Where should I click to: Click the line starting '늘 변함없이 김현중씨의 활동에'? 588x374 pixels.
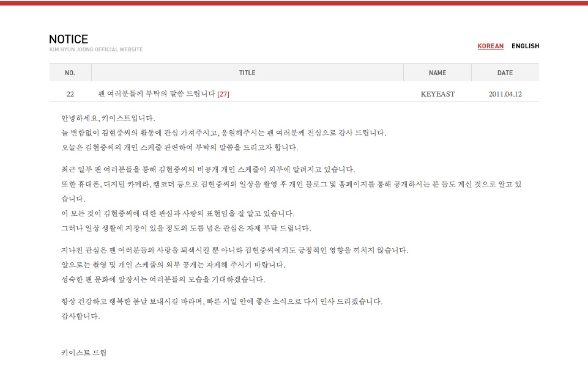coord(224,133)
